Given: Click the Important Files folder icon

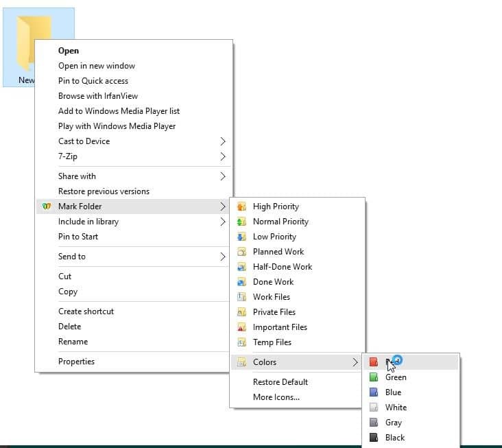Looking at the screenshot, I should pyautogui.click(x=241, y=327).
